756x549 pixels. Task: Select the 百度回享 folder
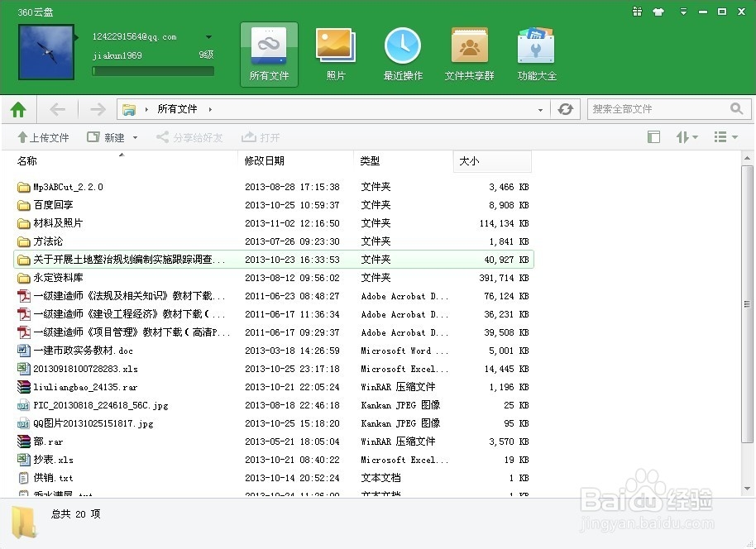click(274, 205)
